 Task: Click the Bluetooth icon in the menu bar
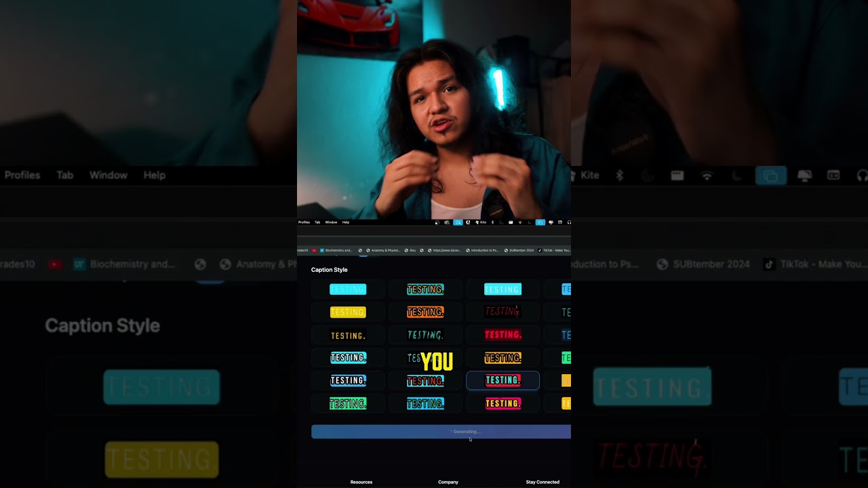click(492, 222)
